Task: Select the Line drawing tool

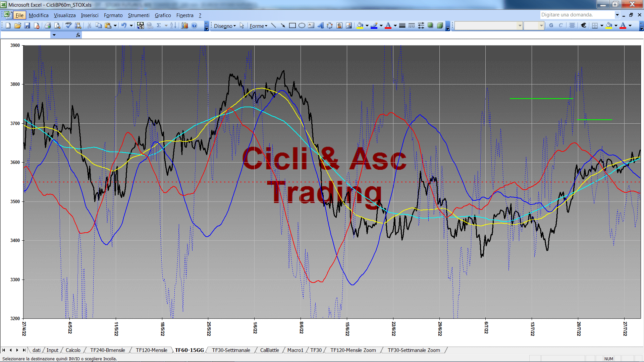Action: click(273, 25)
